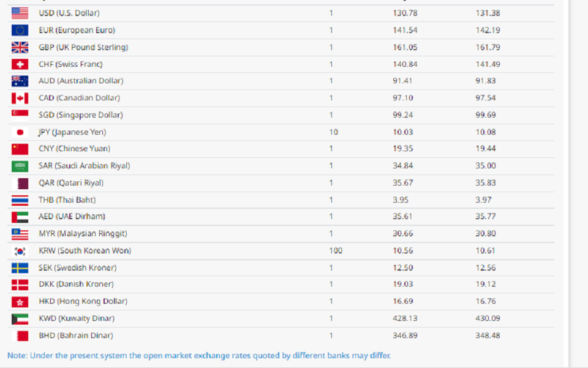The width and height of the screenshot is (588, 368).
Task: Click the SGD (Singapore Dollar) row text
Action: (x=81, y=115)
